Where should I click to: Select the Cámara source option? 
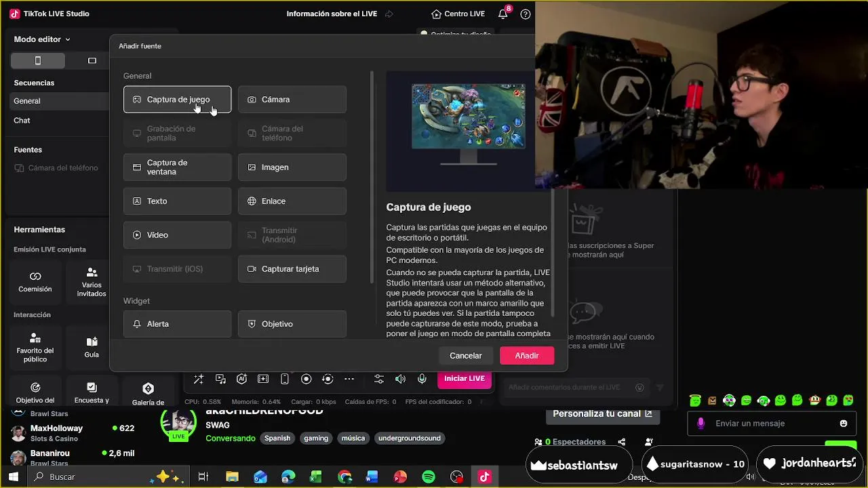[292, 100]
